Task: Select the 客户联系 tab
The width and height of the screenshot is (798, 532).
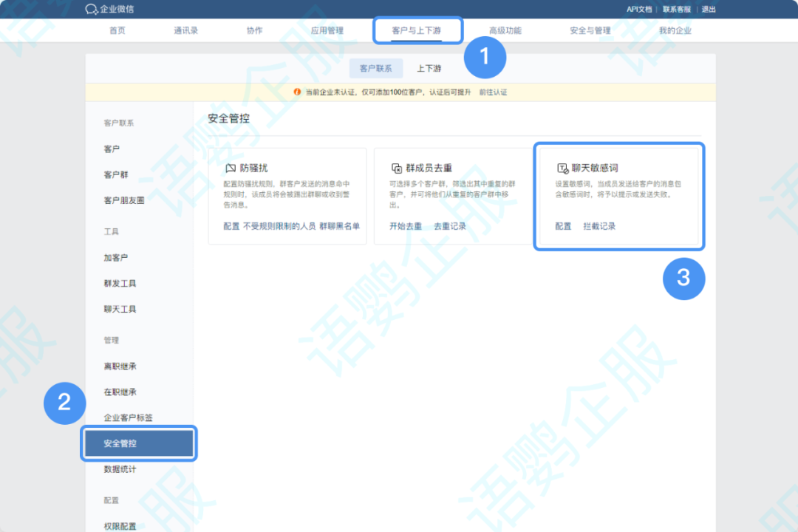Action: 376,69
